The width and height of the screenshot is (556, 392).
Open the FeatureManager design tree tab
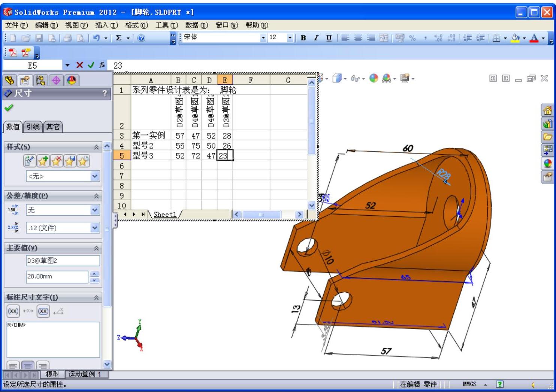pos(10,80)
